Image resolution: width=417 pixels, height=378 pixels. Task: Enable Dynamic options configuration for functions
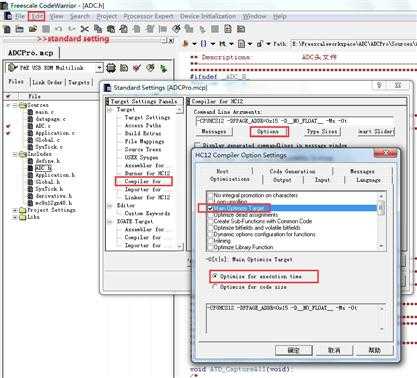pos(210,234)
